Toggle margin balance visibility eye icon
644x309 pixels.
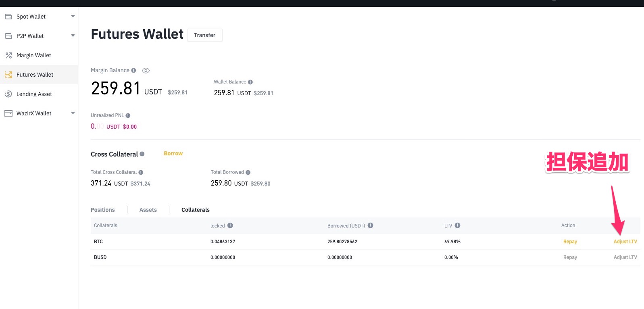[146, 71]
